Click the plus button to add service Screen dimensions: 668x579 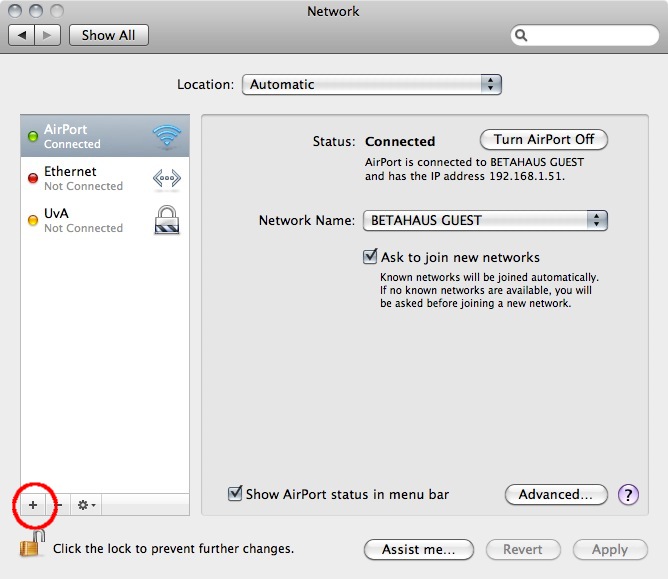pos(33,505)
